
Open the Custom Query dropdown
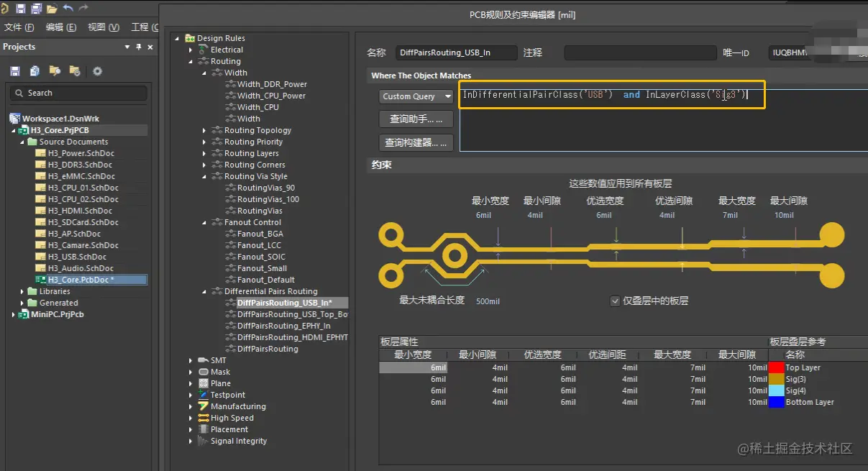coord(416,96)
